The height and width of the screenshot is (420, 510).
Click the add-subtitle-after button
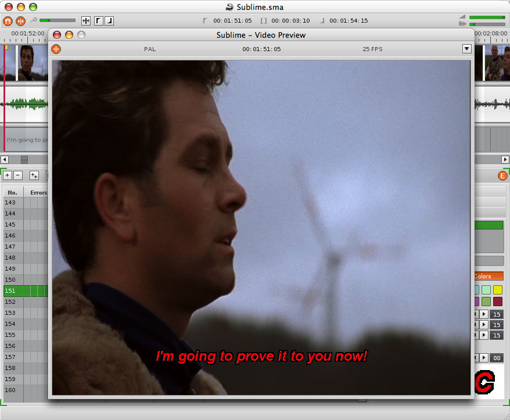click(x=34, y=175)
